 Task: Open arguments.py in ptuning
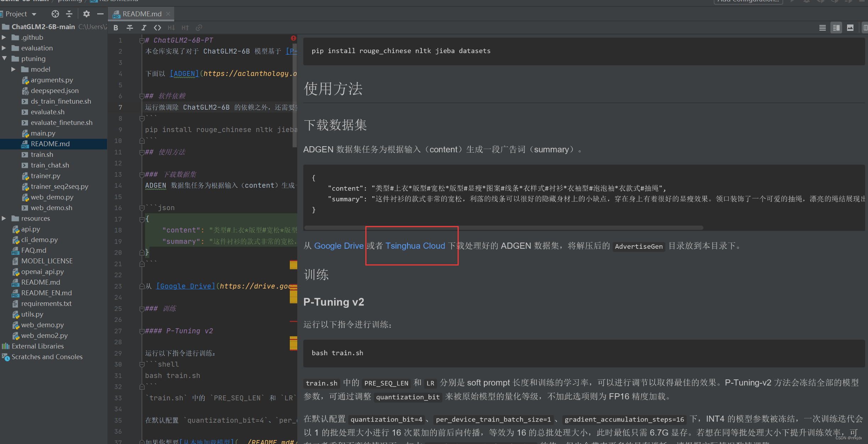(51, 80)
